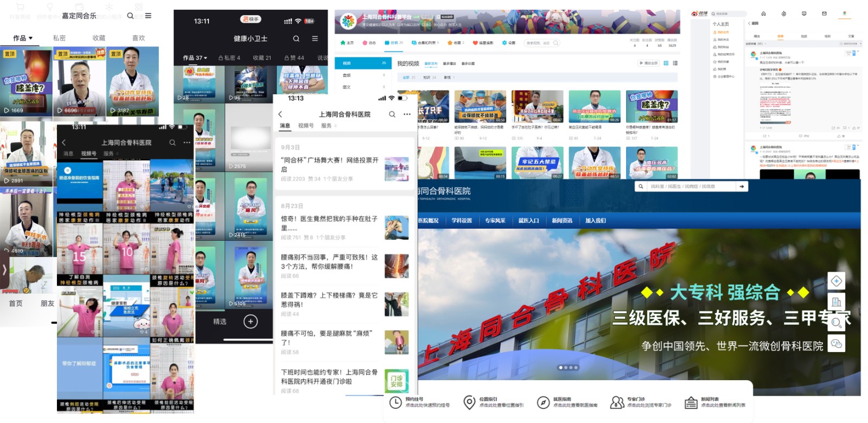Click 位置指引 location pin icon
The height and width of the screenshot is (423, 868).
[x=469, y=402]
